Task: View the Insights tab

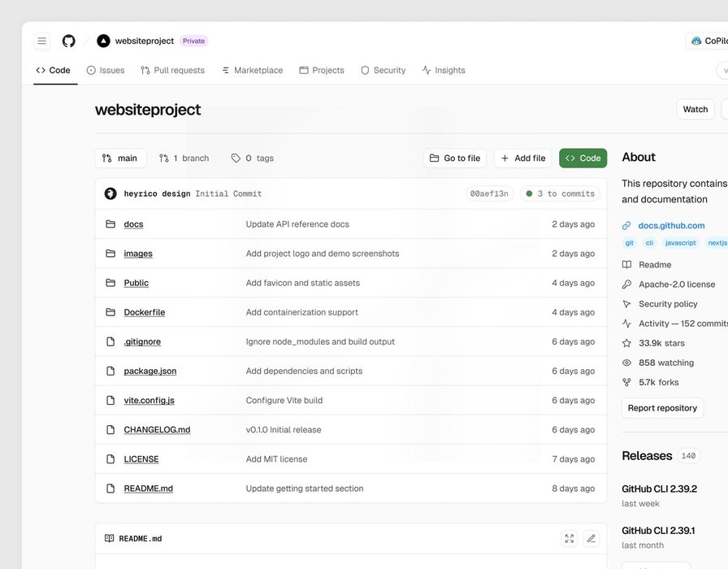Action: pos(444,70)
